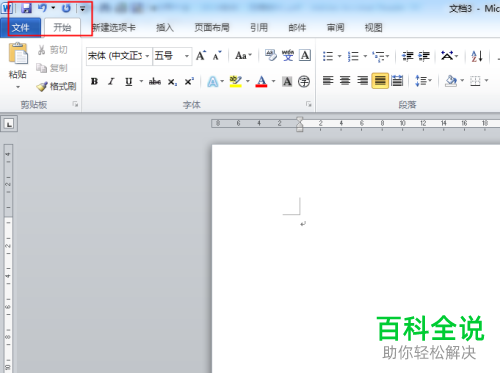Screen dimensions: 500x373
Task: Apply the red font color
Action: 261,81
